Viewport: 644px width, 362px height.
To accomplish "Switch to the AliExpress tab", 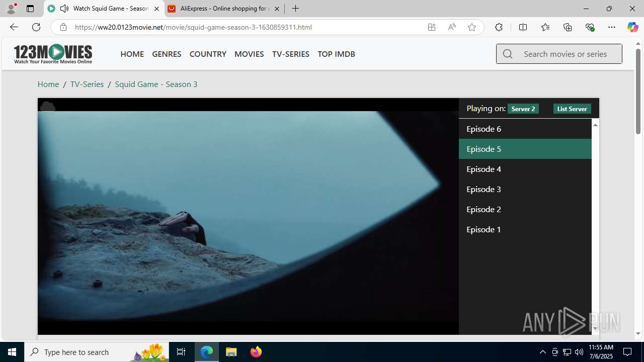I will point(224,9).
